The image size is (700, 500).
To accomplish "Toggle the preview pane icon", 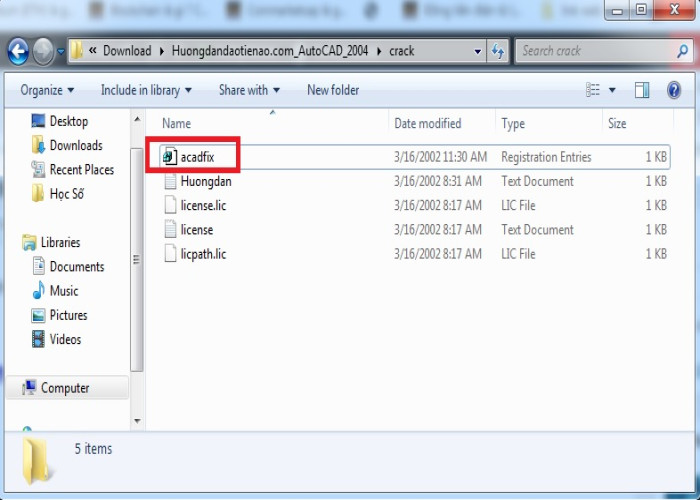I will pyautogui.click(x=642, y=90).
